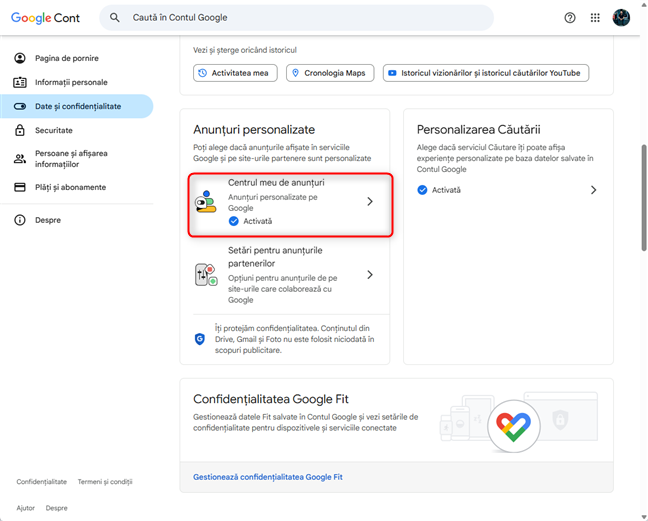This screenshot has width=648, height=521.
Task: Click the Centrul meu de anunțuri icon
Action: click(x=206, y=202)
